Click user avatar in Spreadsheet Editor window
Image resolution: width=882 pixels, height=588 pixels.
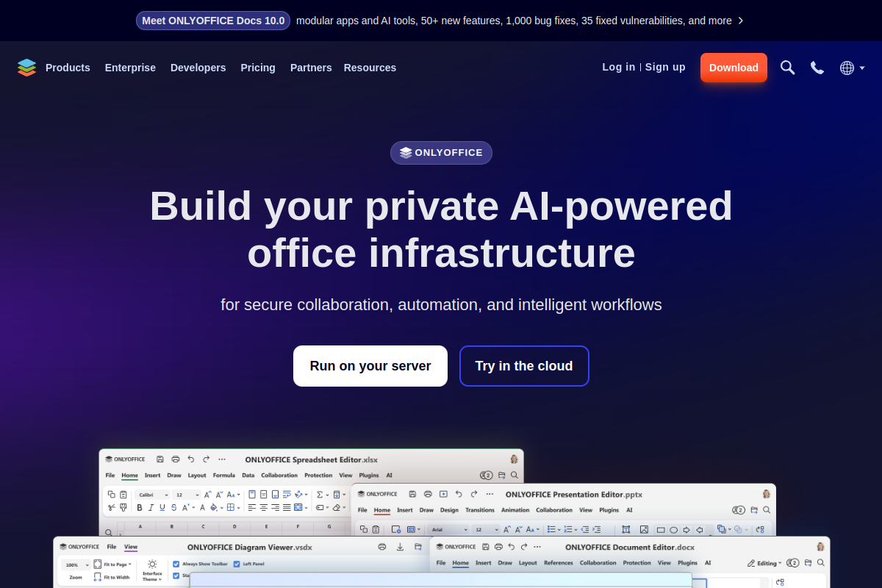click(514, 459)
